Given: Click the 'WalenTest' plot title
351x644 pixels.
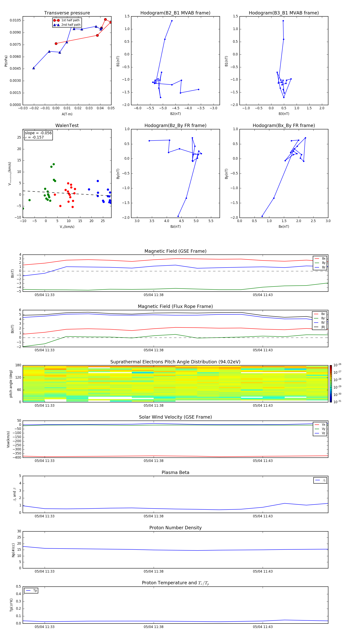Looking at the screenshot, I should (x=67, y=125).
